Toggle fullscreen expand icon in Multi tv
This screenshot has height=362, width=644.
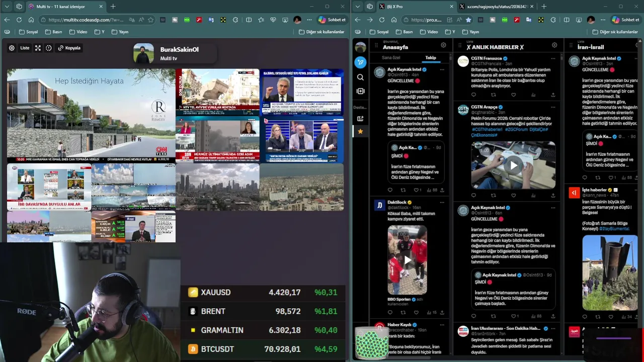38,48
